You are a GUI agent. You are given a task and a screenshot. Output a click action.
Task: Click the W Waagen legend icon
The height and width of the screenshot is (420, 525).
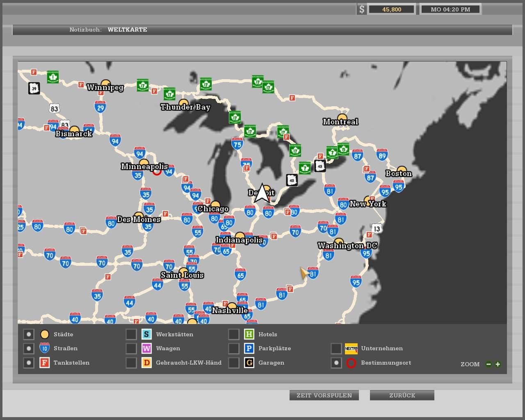pos(146,349)
